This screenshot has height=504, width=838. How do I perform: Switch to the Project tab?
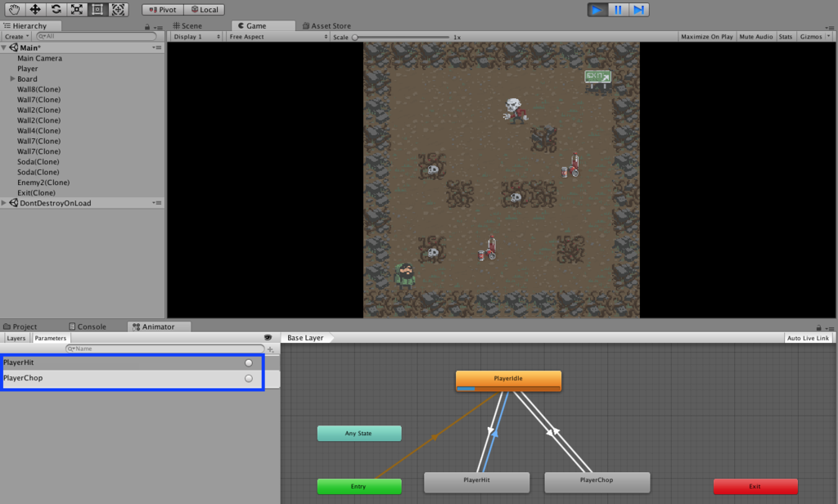[20, 326]
